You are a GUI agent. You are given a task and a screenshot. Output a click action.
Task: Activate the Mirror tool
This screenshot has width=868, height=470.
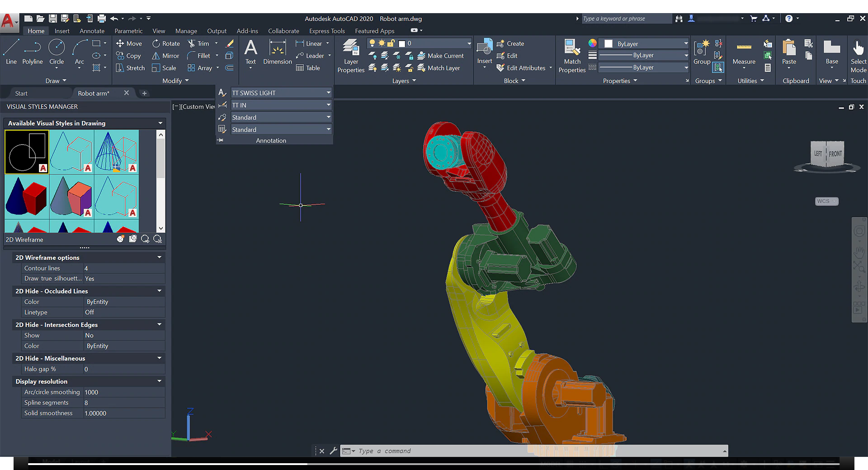tap(165, 56)
